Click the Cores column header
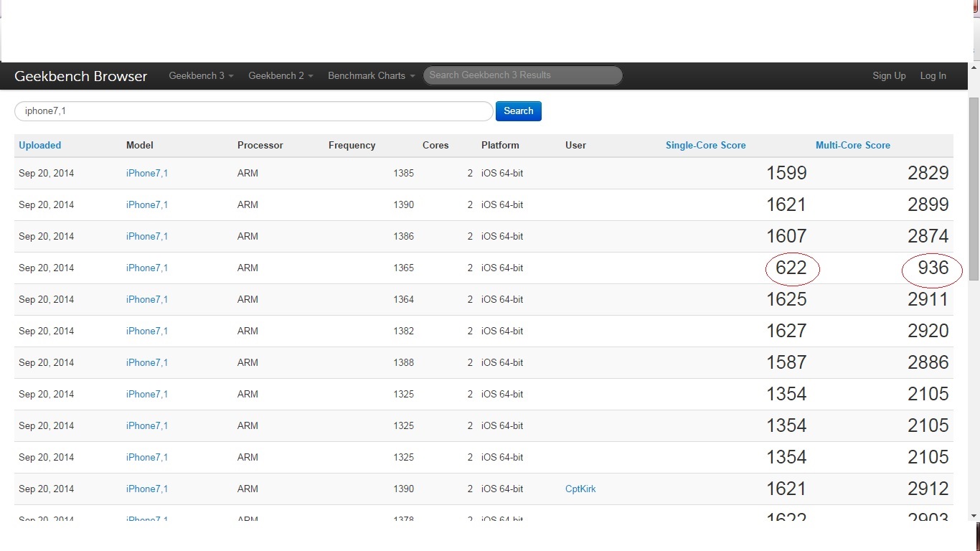Image resolution: width=980 pixels, height=551 pixels. (435, 145)
